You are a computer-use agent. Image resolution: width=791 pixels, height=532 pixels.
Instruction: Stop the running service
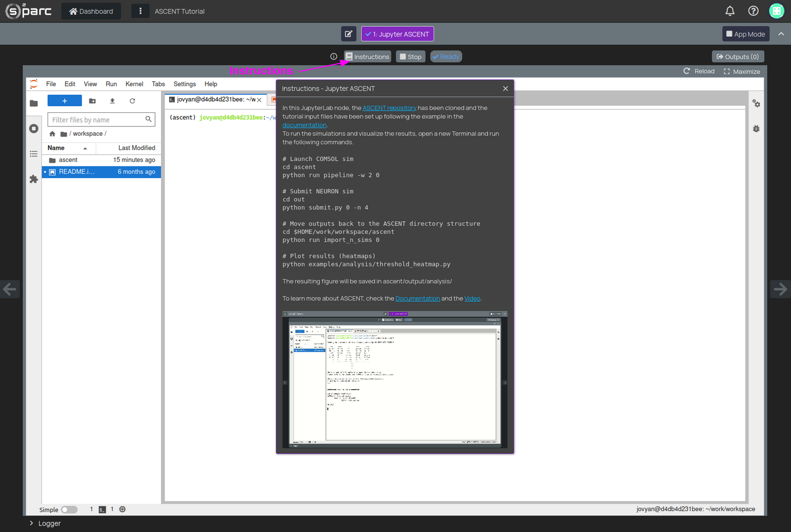(411, 57)
